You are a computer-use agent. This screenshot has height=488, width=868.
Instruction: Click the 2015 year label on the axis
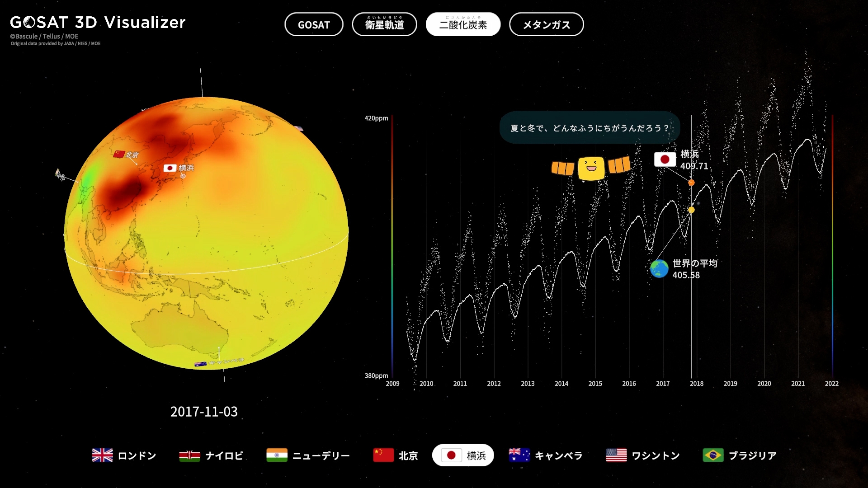pyautogui.click(x=595, y=384)
